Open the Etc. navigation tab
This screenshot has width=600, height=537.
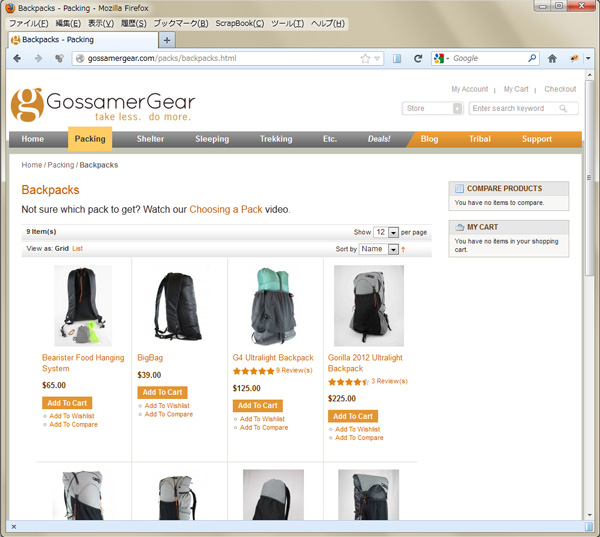(x=330, y=139)
